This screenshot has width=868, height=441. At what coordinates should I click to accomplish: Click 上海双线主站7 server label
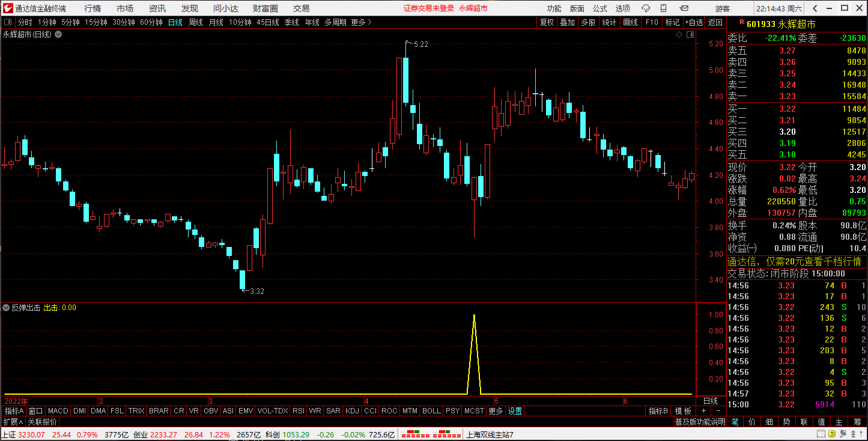click(x=490, y=434)
